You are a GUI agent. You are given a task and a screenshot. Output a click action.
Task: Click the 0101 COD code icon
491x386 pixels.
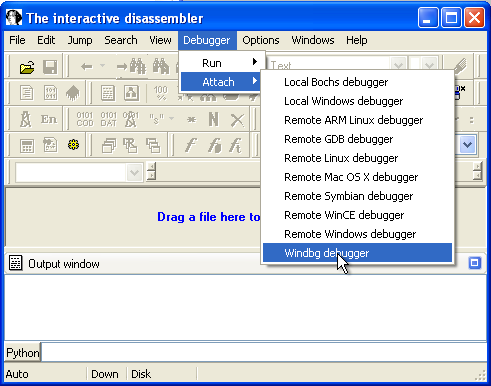(x=85, y=119)
